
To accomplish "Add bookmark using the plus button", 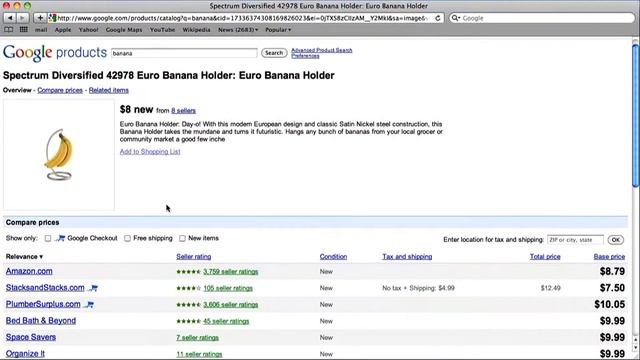I will click(x=40, y=18).
